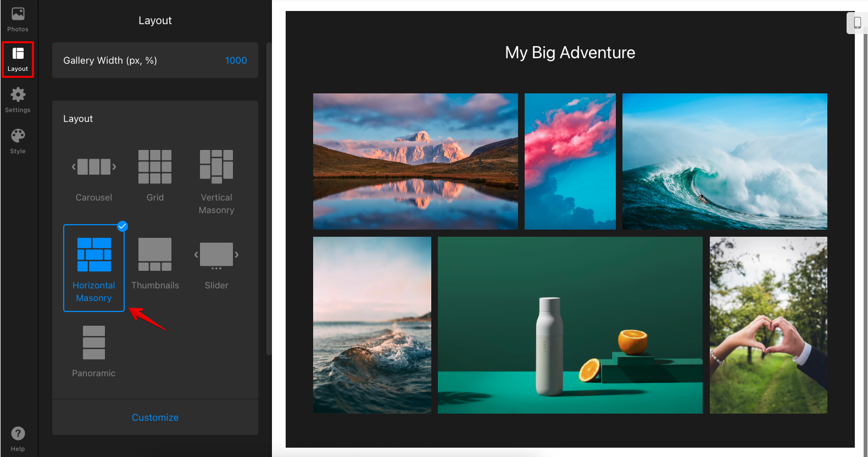Choose the Grid layout option
Image resolution: width=868 pixels, height=457 pixels.
pyautogui.click(x=155, y=176)
